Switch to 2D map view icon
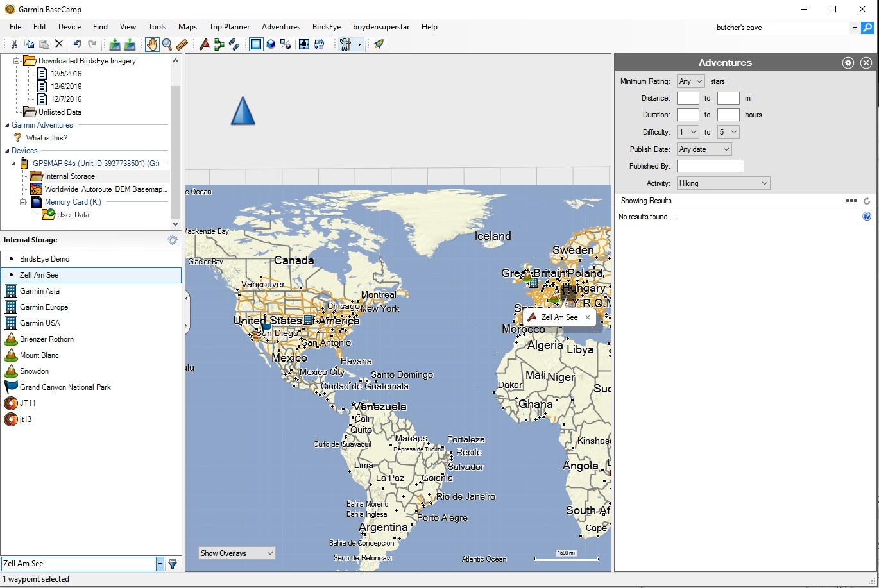 (256, 44)
